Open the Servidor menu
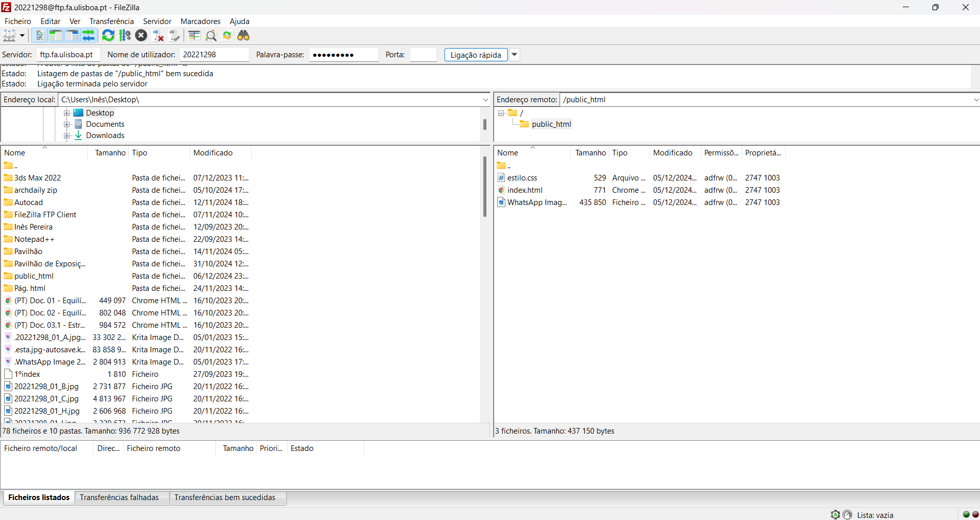The height and width of the screenshot is (520, 980). tap(157, 21)
